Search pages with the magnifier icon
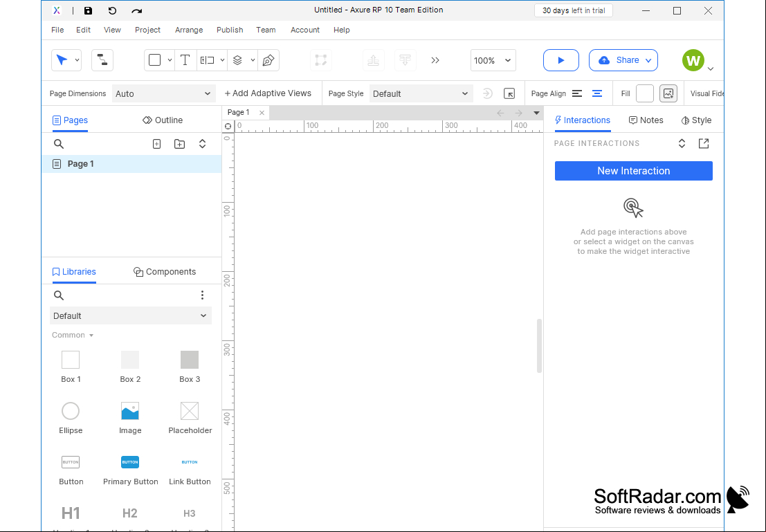Screen dimensions: 766x532 click(59, 144)
